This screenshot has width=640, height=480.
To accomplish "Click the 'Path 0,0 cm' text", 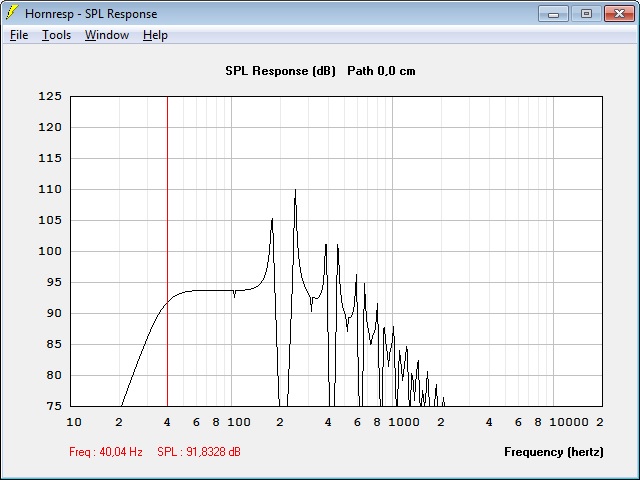I will [x=381, y=71].
